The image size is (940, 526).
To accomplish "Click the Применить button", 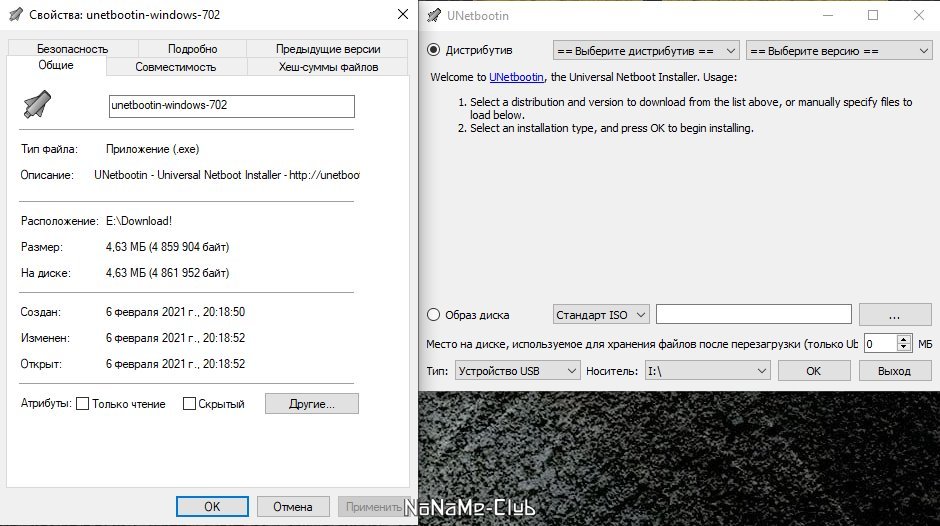I will (374, 506).
